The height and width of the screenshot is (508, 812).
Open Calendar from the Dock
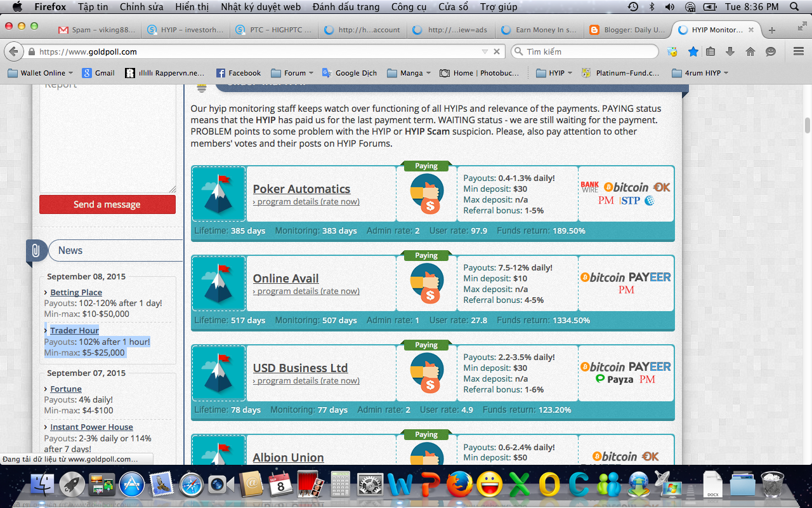(x=280, y=485)
